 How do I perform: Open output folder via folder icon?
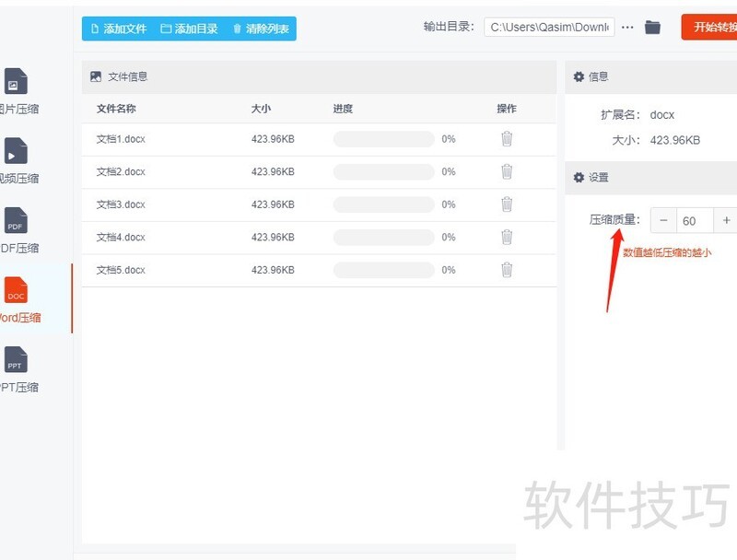point(652,28)
